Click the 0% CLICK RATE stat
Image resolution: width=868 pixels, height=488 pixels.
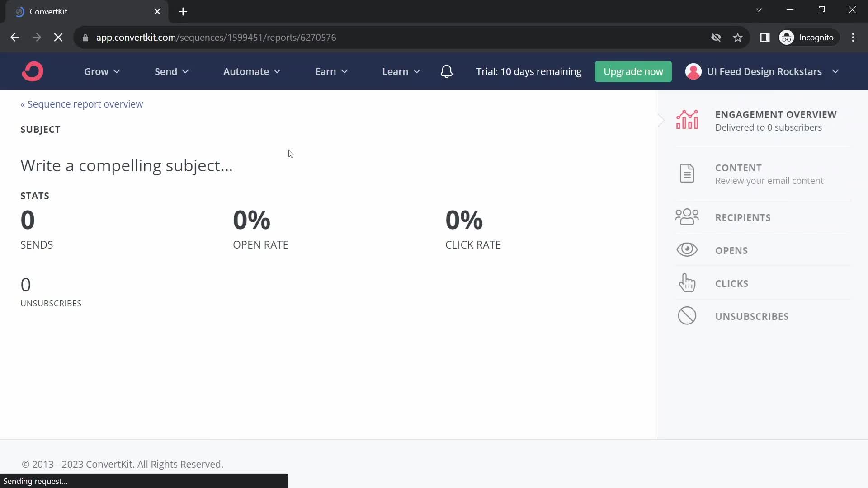pos(473,229)
